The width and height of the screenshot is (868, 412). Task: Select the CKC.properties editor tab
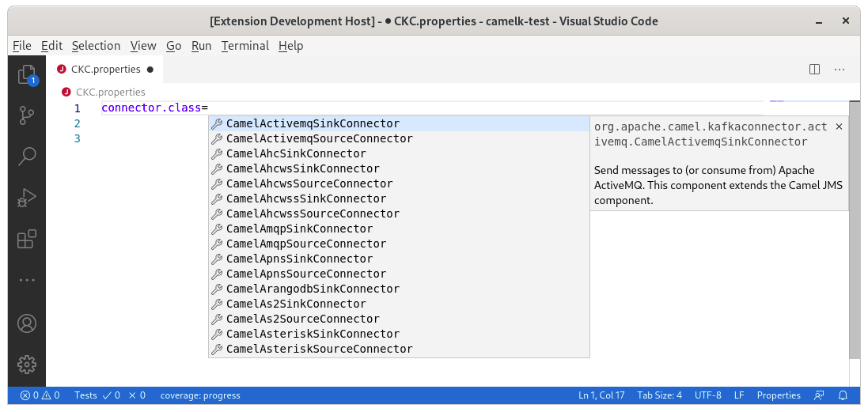[x=105, y=70]
